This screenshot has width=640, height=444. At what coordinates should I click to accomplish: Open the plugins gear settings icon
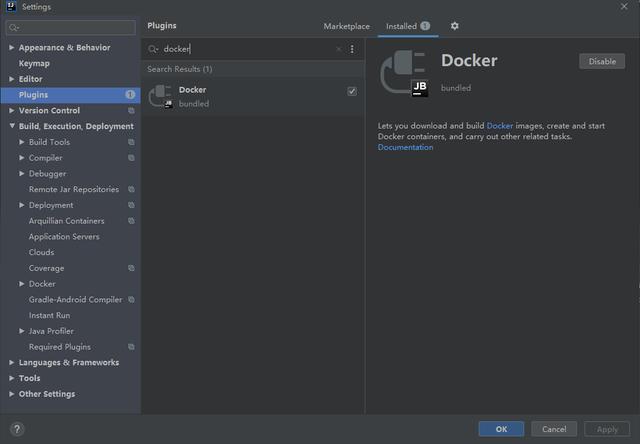point(454,26)
